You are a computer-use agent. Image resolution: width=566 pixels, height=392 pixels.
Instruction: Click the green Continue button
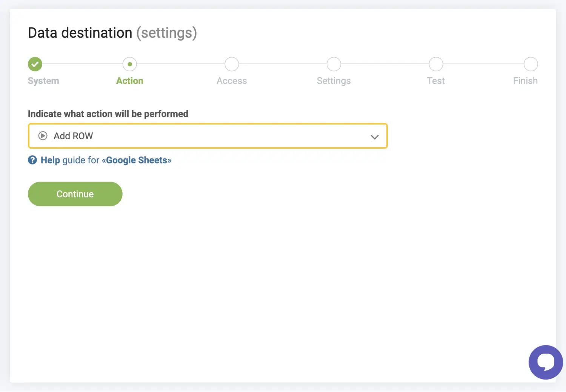pos(75,194)
